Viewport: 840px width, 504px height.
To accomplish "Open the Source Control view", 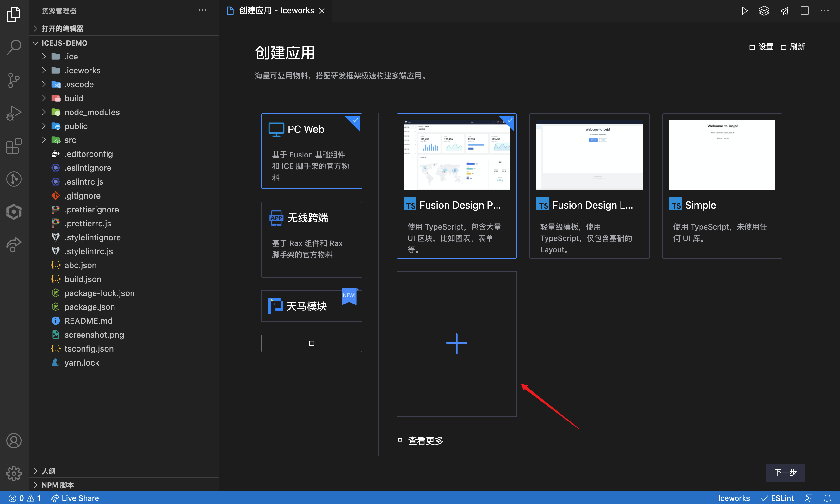I will coord(14,80).
